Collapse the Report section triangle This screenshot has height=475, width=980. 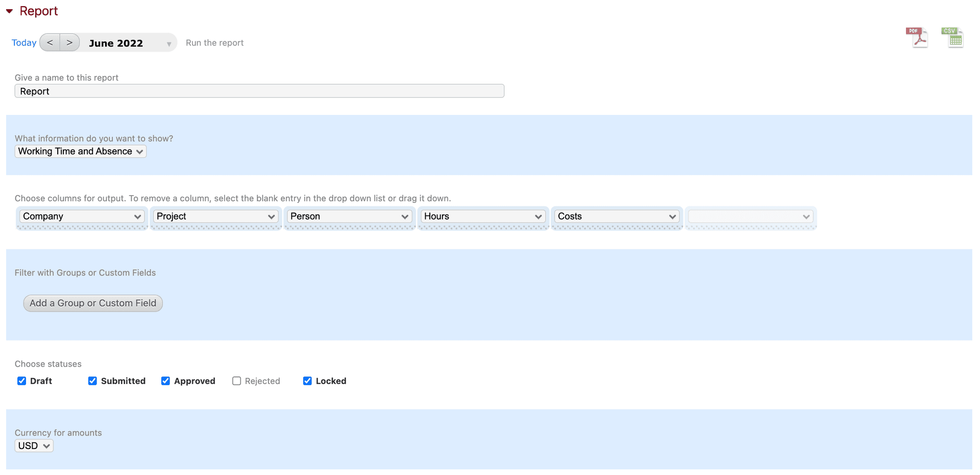pos(9,11)
